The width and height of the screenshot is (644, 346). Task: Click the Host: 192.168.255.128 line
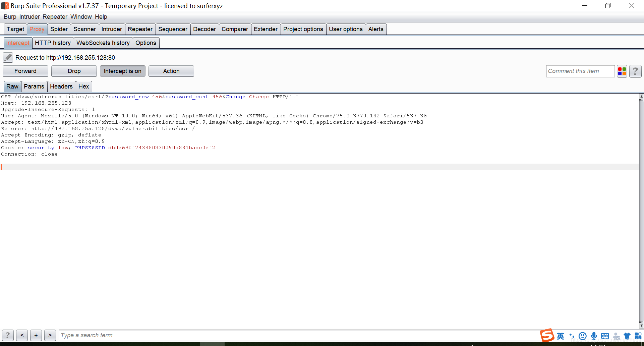(x=36, y=103)
